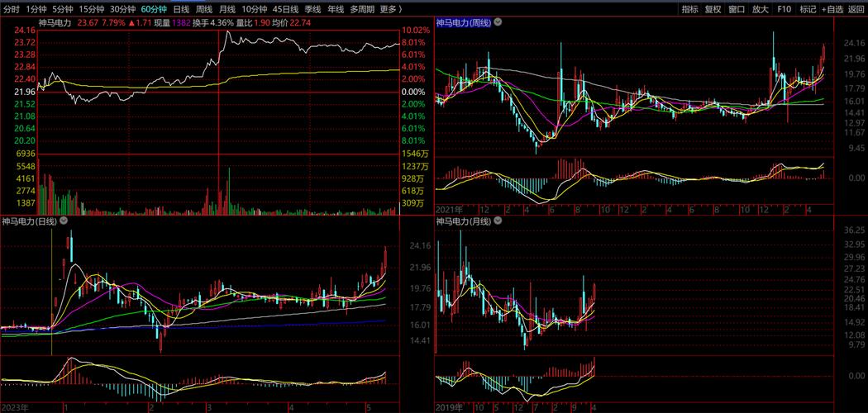Image resolution: width=868 pixels, height=413 pixels.
Task: Click the 换手 4.36% turnover value
Action: pos(213,23)
